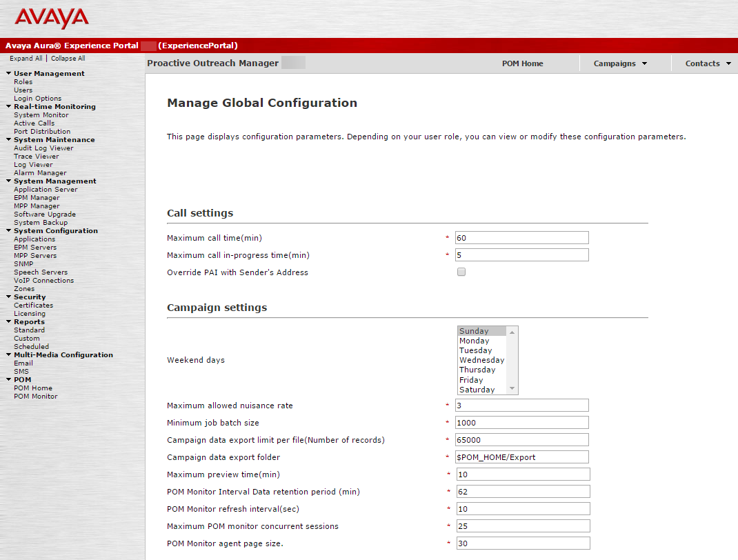Open Active Calls page

click(x=34, y=123)
